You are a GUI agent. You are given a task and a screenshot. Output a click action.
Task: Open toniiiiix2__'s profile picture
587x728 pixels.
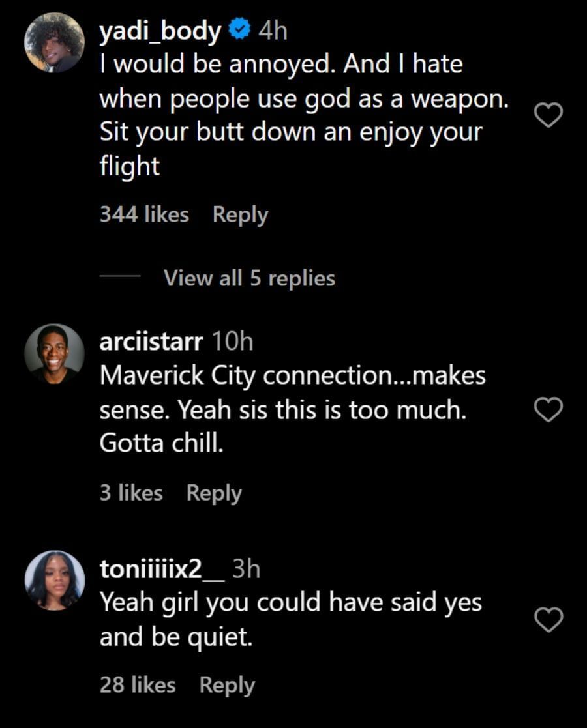tap(54, 580)
